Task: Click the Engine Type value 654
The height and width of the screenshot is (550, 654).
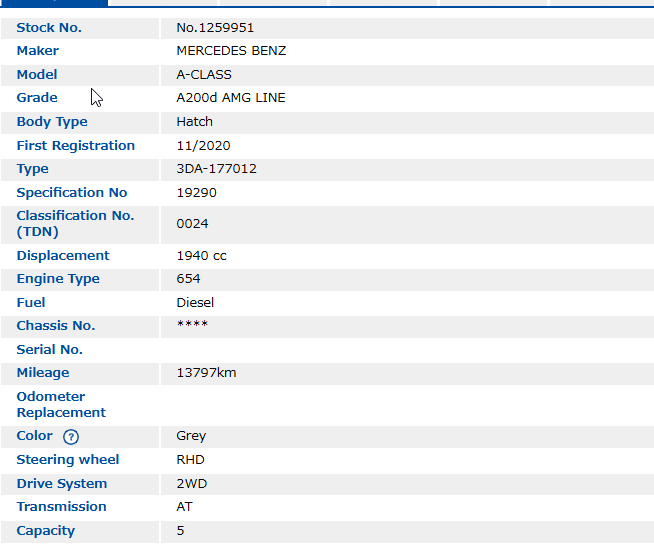Action: [x=188, y=279]
